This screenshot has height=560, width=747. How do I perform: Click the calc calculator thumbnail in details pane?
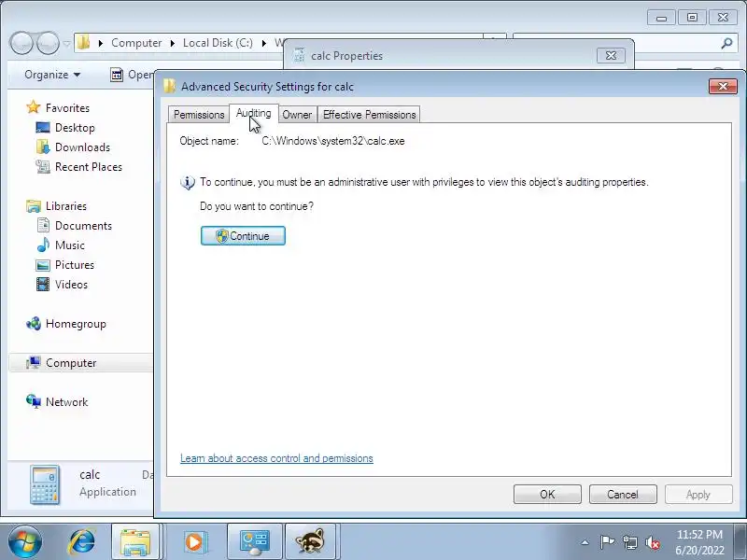pos(45,484)
